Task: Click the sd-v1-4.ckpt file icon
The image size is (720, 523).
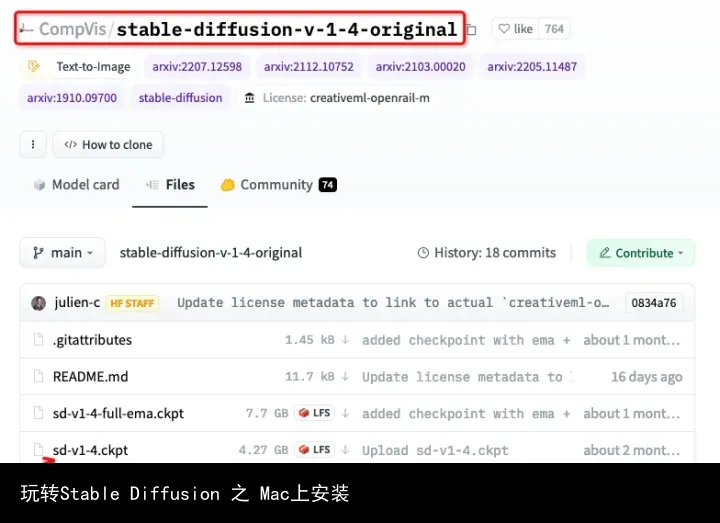Action: (39, 450)
